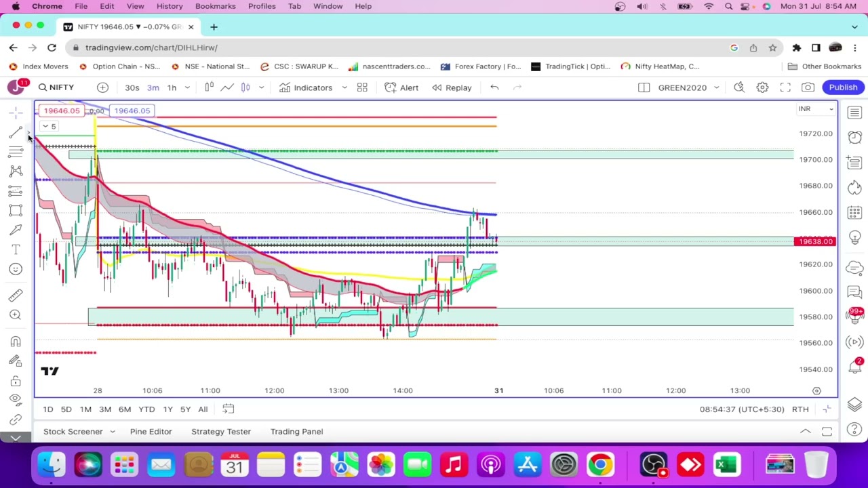Maximize the bottom panel
The height and width of the screenshot is (488, 868).
(827, 432)
